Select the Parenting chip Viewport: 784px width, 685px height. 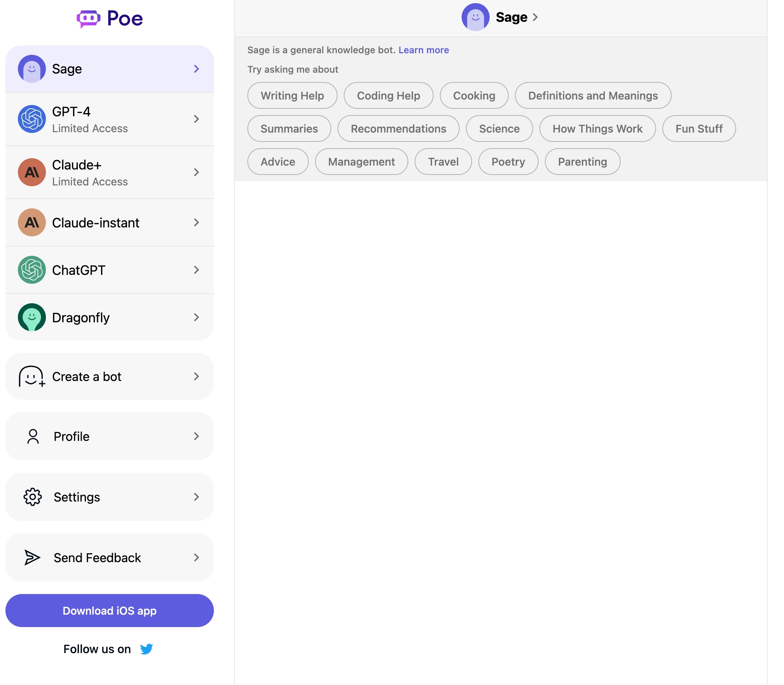click(583, 162)
